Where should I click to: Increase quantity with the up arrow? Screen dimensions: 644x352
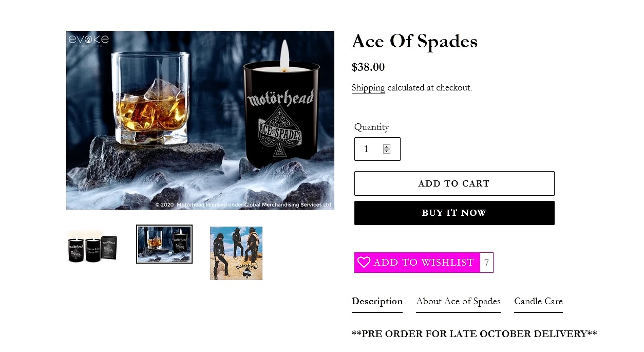(387, 146)
